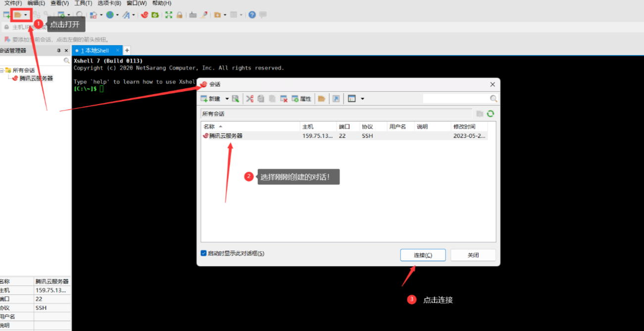644x331 pixels.
Task: Expand the orange folder-plus icon dropdown arrow
Action: pos(225,15)
